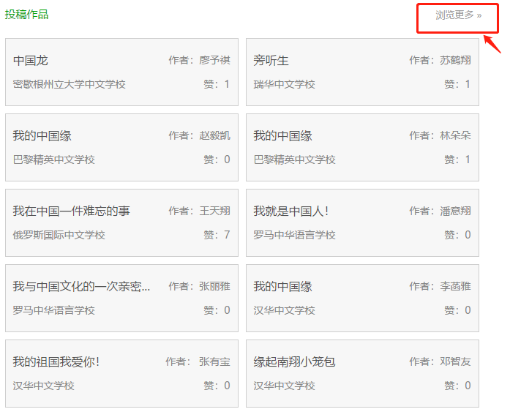Click the 密歇根州立大学中文学校 school name
The height and width of the screenshot is (420, 510).
click(x=70, y=84)
